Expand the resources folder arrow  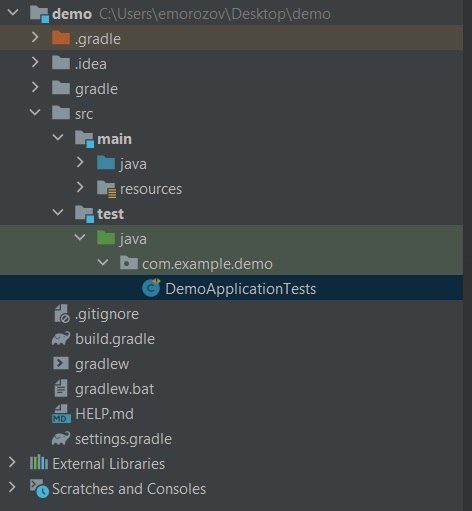pos(80,187)
